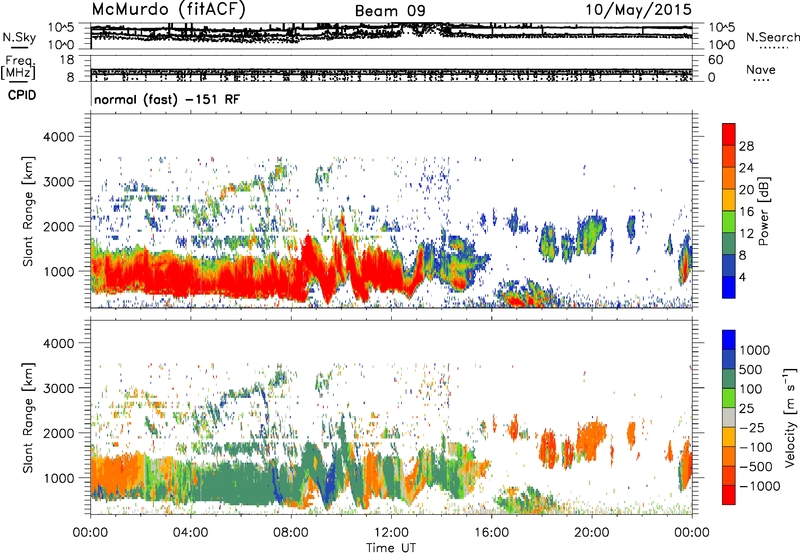This screenshot has height=554, width=800.
Task: Click the Freq. [MHz] axis label
Action: tap(19, 68)
